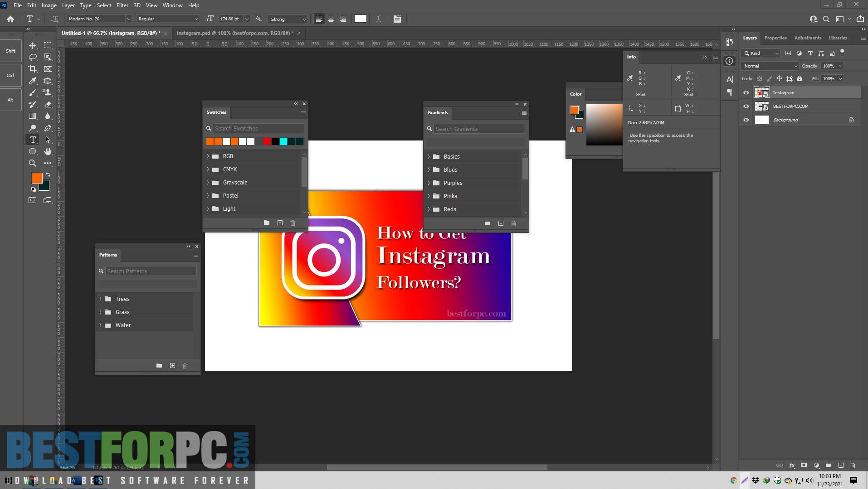The image size is (868, 489).
Task: Expand the Trees patterns folder
Action: (x=101, y=299)
